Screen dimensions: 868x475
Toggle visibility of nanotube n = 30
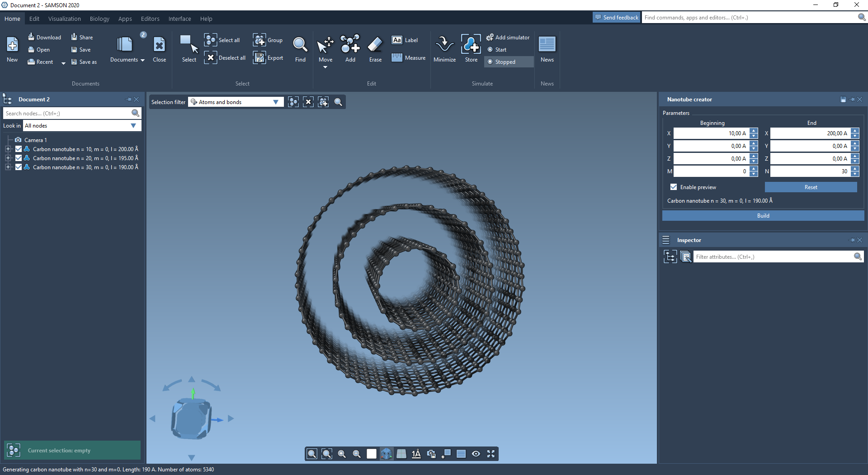(19, 167)
